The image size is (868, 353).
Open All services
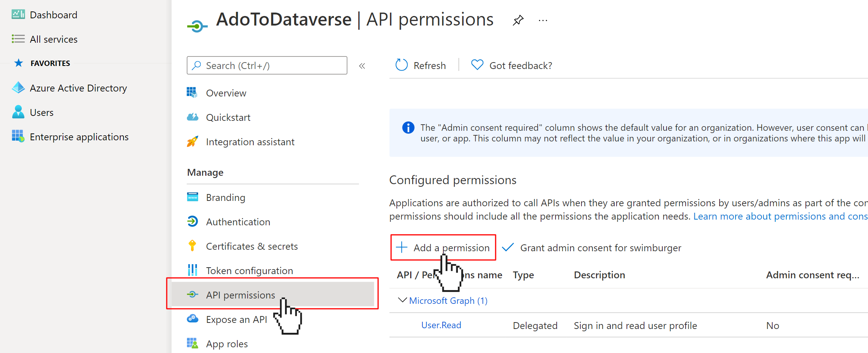coord(53,39)
